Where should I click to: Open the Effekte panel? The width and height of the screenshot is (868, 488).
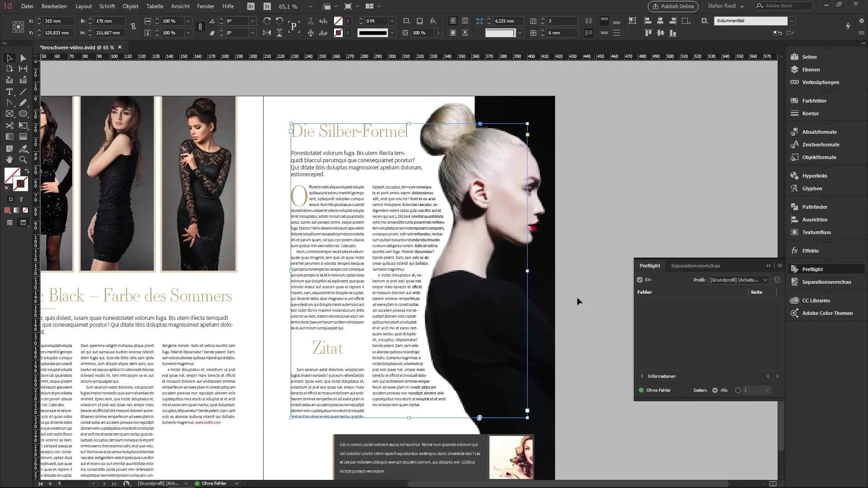tap(810, 251)
